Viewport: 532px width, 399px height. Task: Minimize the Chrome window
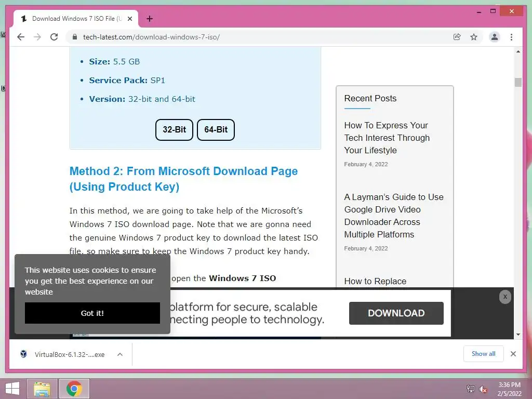click(x=478, y=11)
